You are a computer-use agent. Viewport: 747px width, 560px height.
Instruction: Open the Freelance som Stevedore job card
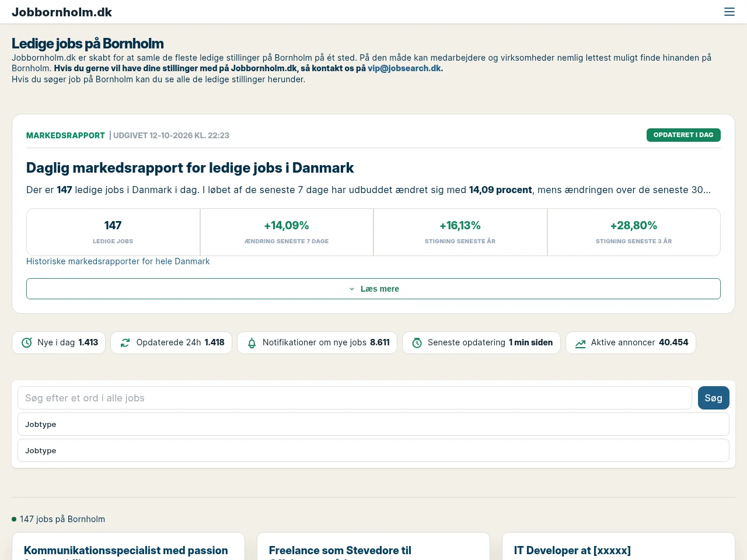(373, 547)
